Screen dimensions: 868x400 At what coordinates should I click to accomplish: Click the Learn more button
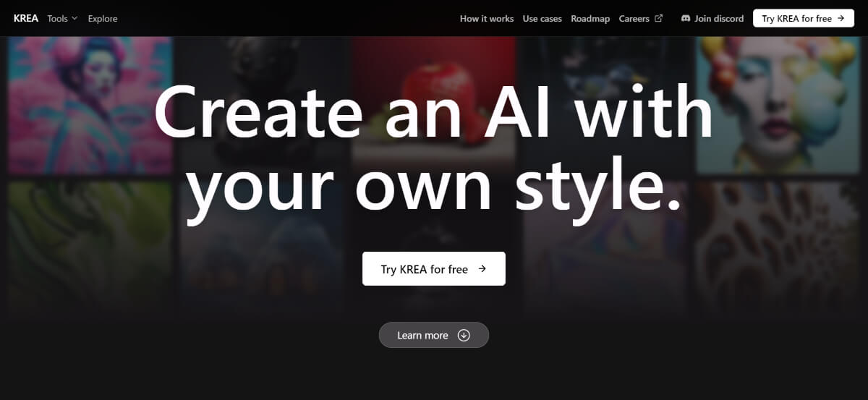[434, 335]
